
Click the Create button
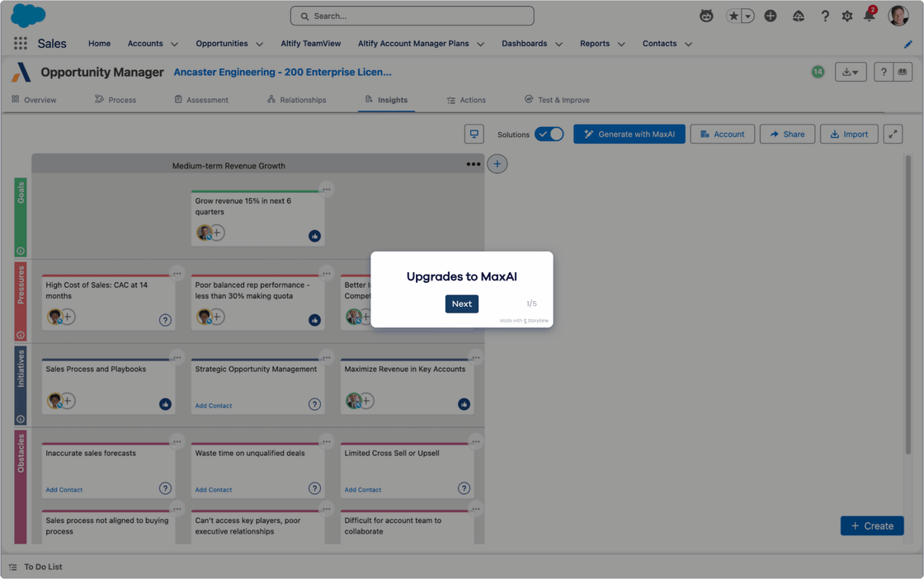(871, 525)
